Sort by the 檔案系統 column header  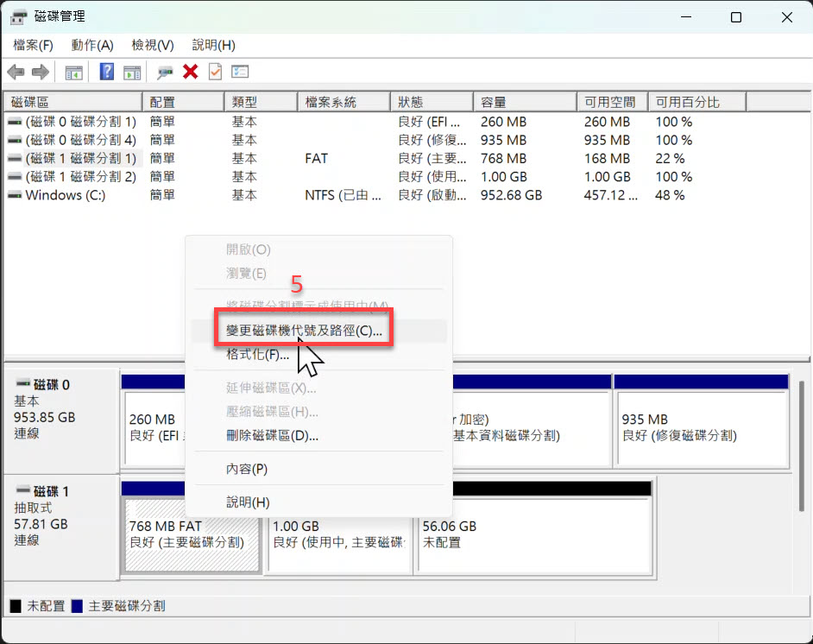coord(331,102)
